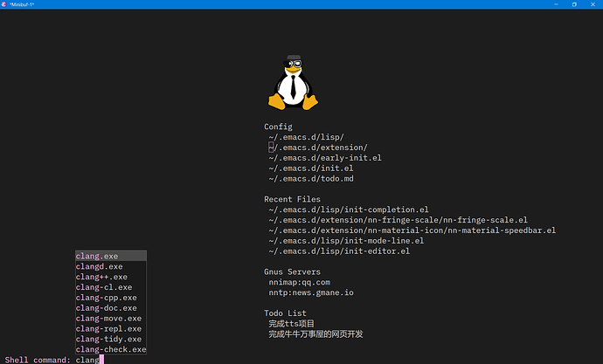This screenshot has height=364, width=603.
Task: Choose clang-cl.exe from completion list
Action: pos(111,287)
